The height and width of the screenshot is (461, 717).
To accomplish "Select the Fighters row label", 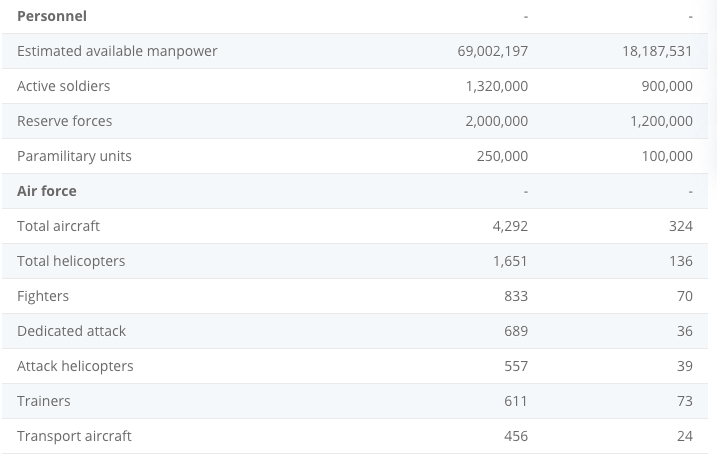I will (x=43, y=296).
